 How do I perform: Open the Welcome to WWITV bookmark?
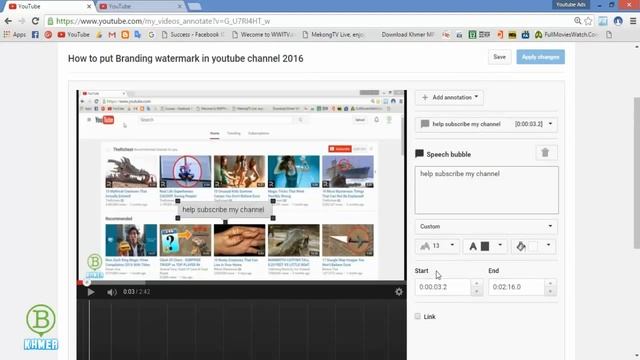pyautogui.click(x=263, y=35)
